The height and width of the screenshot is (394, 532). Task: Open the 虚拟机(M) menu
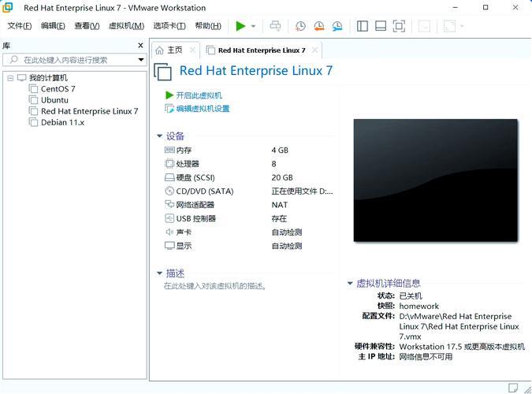tap(126, 26)
